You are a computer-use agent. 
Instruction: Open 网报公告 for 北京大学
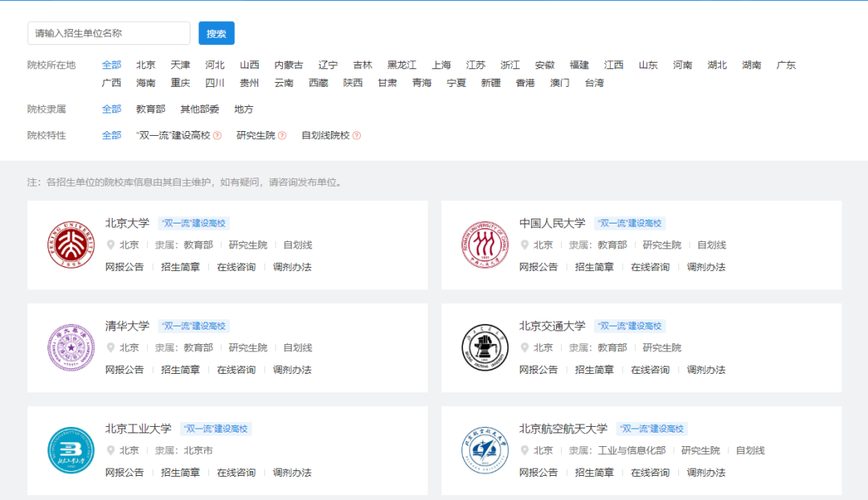pyautogui.click(x=125, y=267)
